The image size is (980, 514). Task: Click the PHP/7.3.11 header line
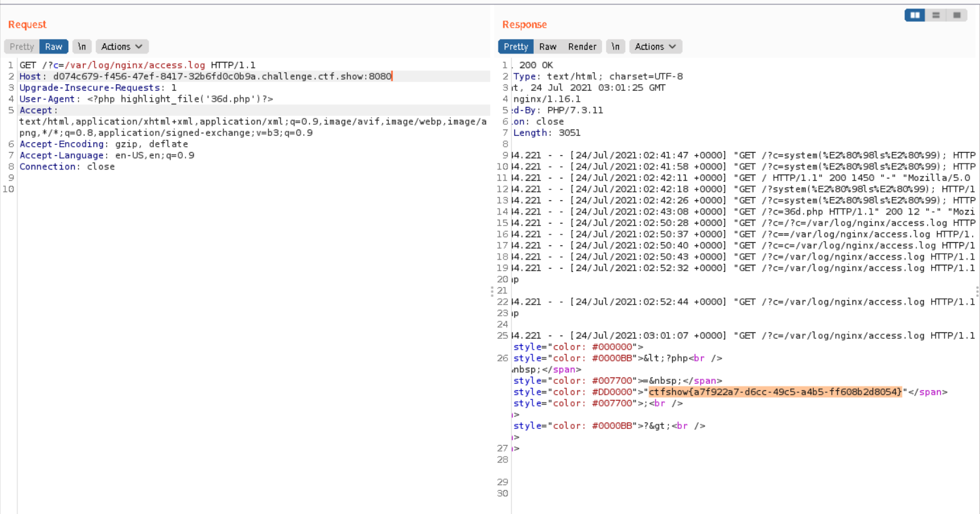pos(558,110)
